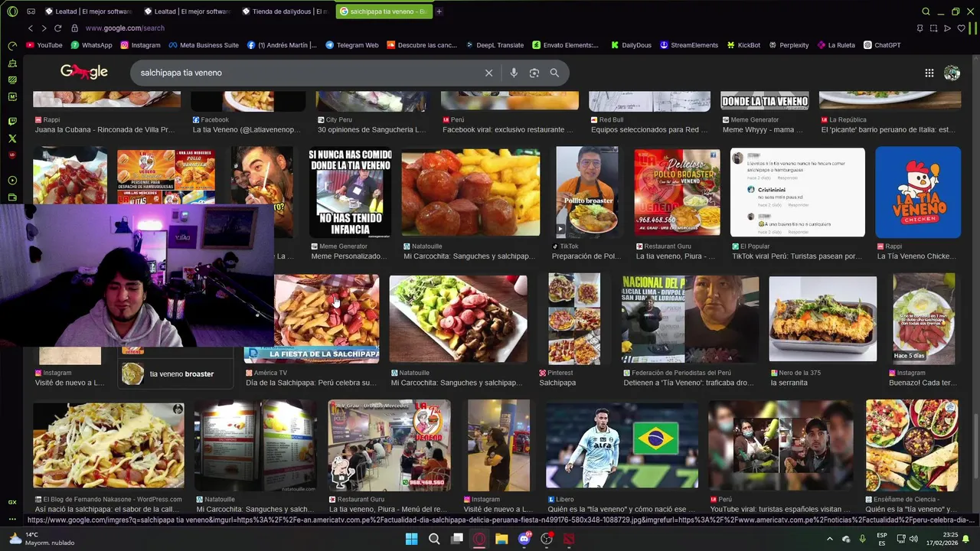980x551 pixels.
Task: Open the KickBot bookmark
Action: point(744,45)
